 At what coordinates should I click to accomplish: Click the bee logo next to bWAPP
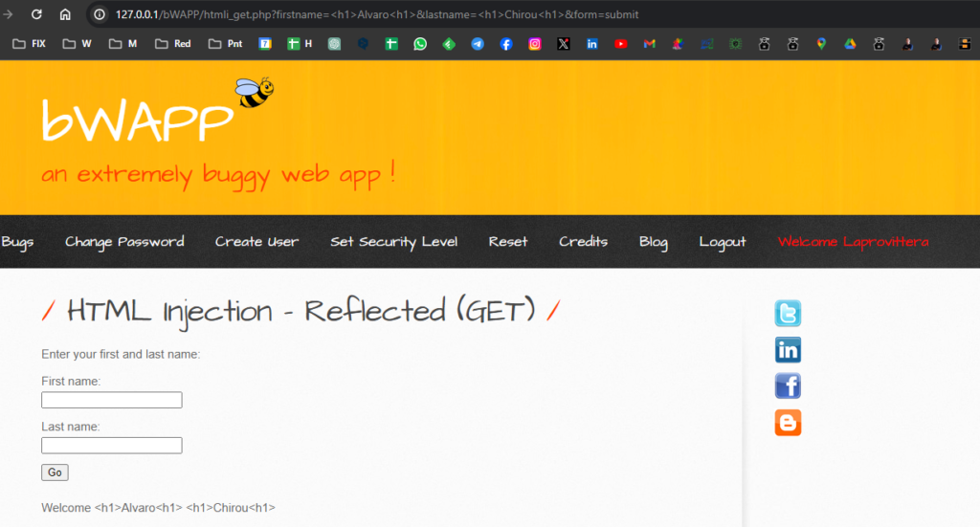pos(255,93)
